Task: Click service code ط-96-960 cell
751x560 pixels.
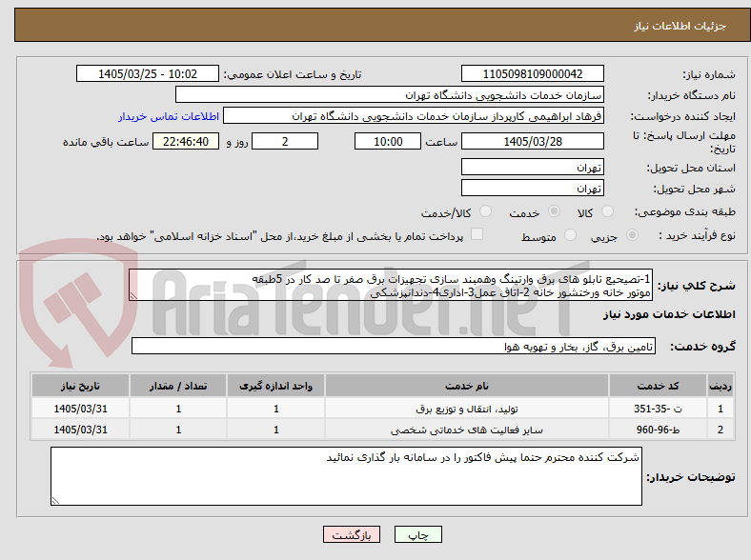Action: click(x=659, y=430)
